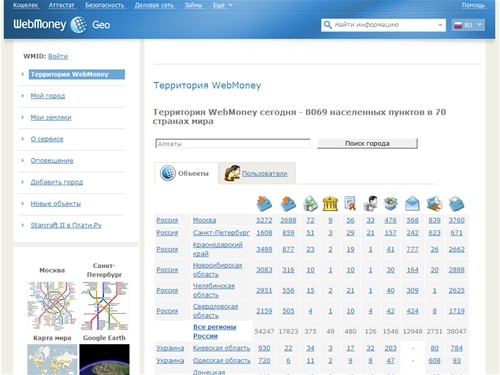The width and height of the screenshot is (500, 375).
Task: Click the WebMoney globe logo
Action: click(79, 25)
